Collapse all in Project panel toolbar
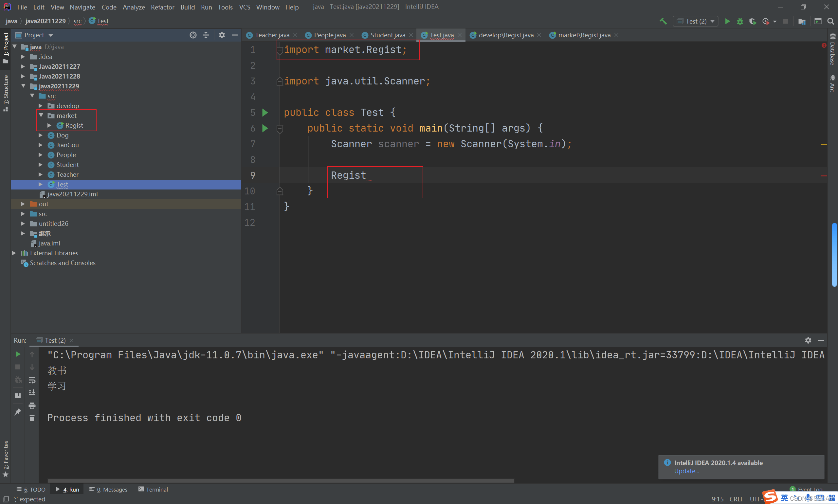Screen dimensions: 838x504 (206, 35)
